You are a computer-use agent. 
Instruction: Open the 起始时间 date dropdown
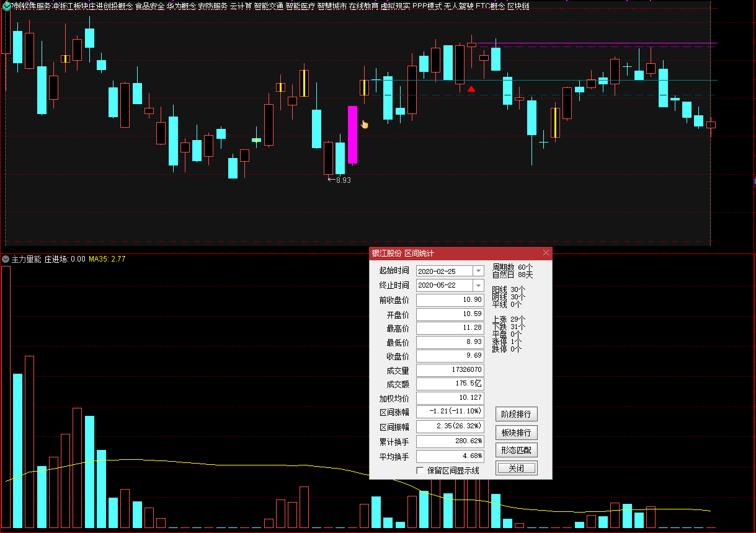coord(478,271)
